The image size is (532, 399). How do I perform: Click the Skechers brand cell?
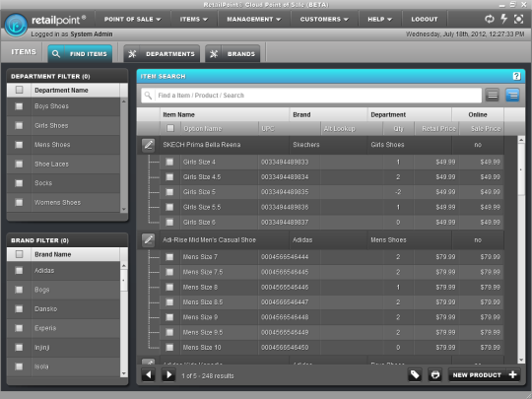(328, 145)
